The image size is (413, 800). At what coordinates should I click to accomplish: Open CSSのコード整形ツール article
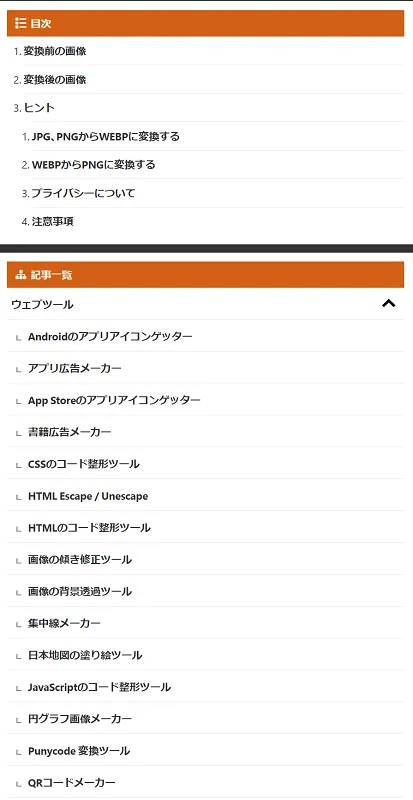tap(84, 464)
